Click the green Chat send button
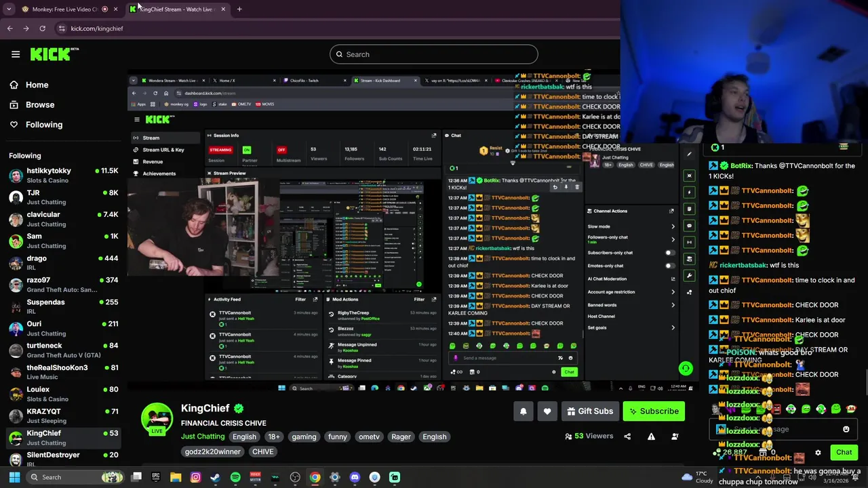This screenshot has width=868, height=488. (x=844, y=452)
